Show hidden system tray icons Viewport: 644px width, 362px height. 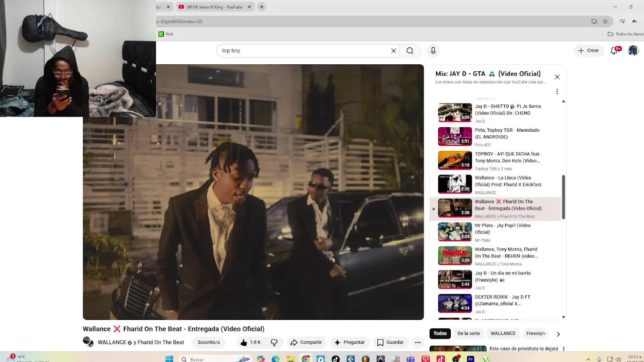tap(588, 359)
